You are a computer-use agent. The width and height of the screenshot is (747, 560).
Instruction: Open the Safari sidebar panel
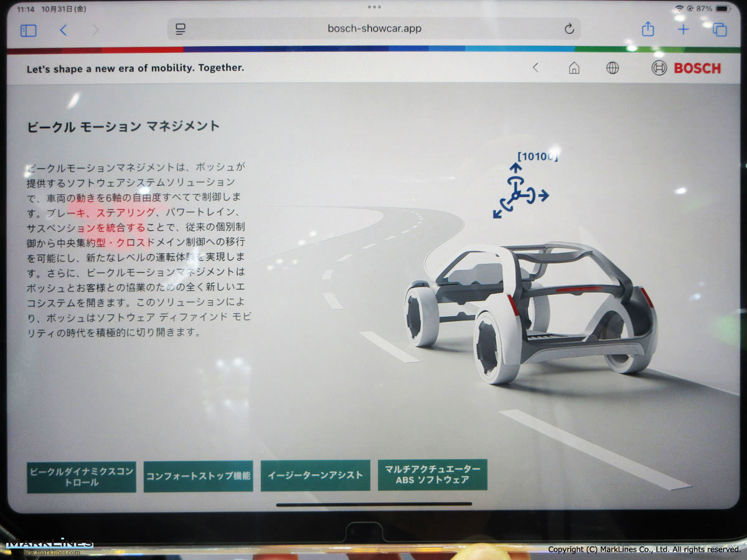[x=29, y=30]
